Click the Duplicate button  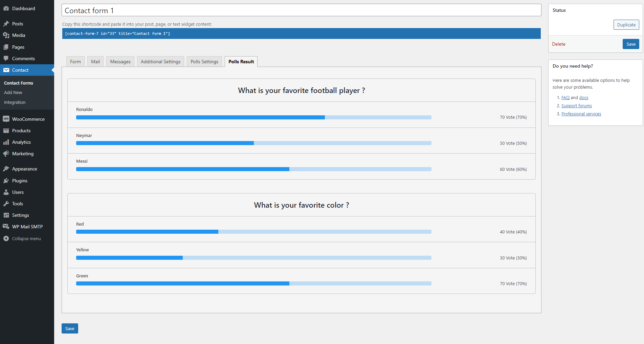(x=626, y=25)
